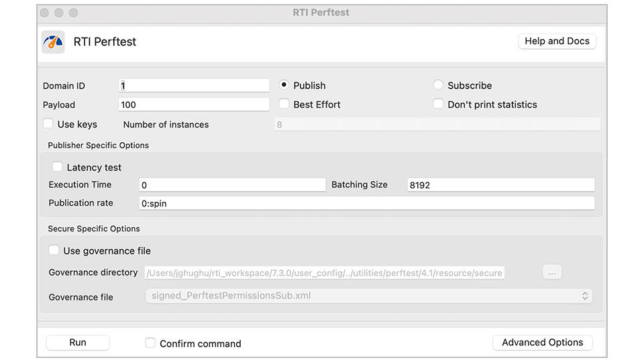The height and width of the screenshot is (362, 644).
Task: Enable Use governance file checkbox
Action: click(x=54, y=250)
